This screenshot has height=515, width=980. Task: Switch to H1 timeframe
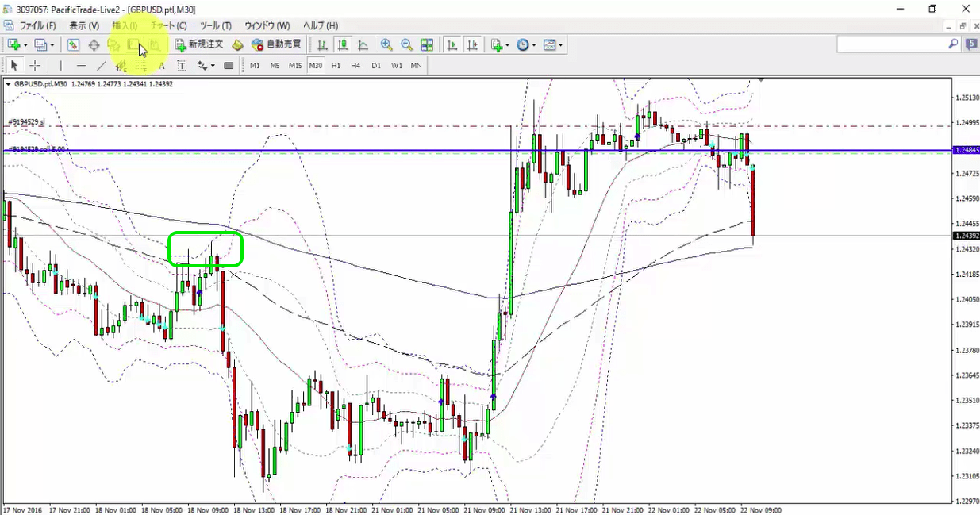click(336, 65)
